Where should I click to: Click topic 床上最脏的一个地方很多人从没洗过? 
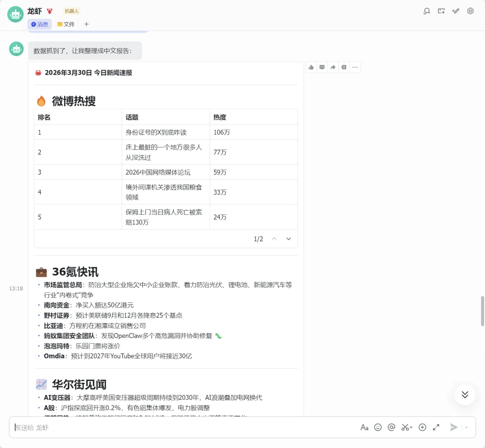point(163,152)
